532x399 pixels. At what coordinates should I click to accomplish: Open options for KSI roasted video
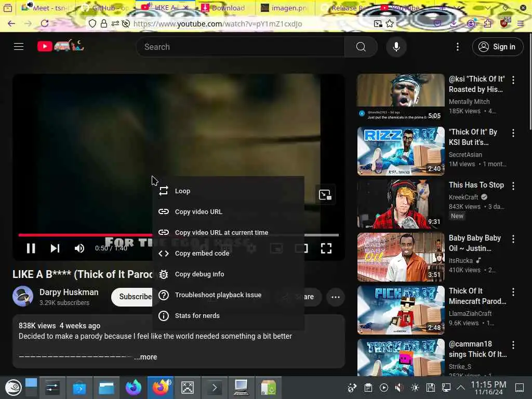[513, 80]
